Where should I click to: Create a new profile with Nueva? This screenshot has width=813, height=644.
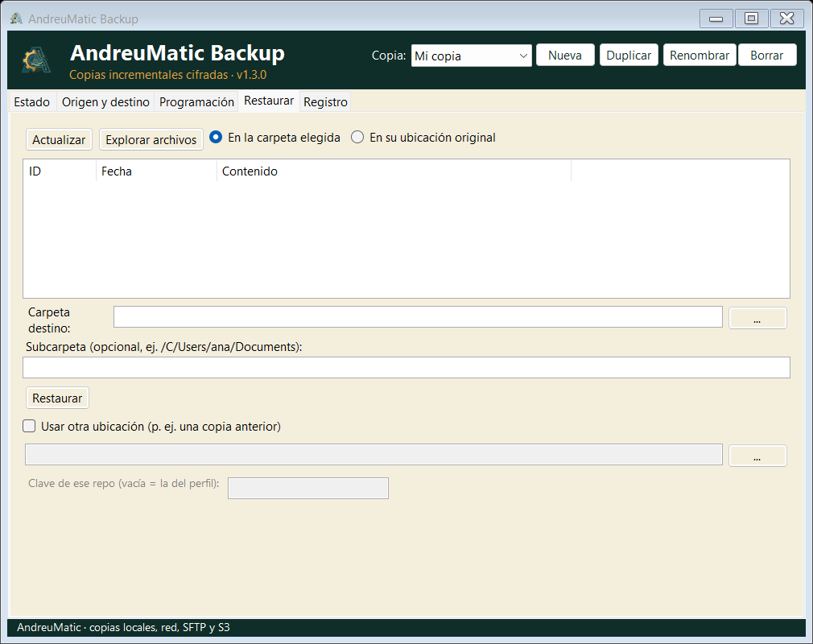(565, 55)
